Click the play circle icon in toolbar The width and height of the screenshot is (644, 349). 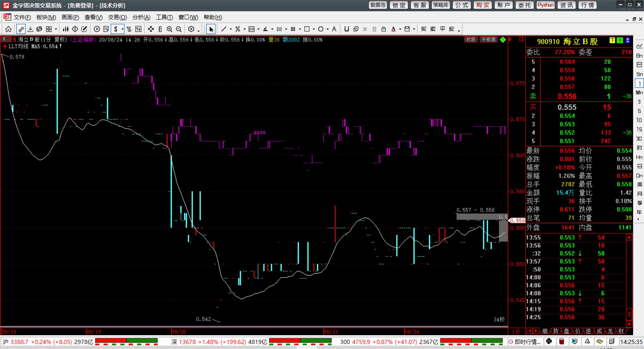(x=97, y=29)
